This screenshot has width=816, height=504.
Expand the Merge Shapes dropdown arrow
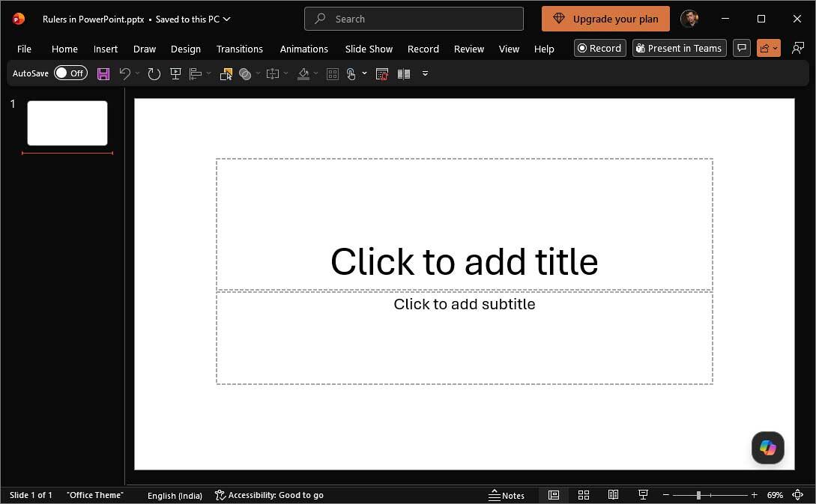[x=258, y=73]
